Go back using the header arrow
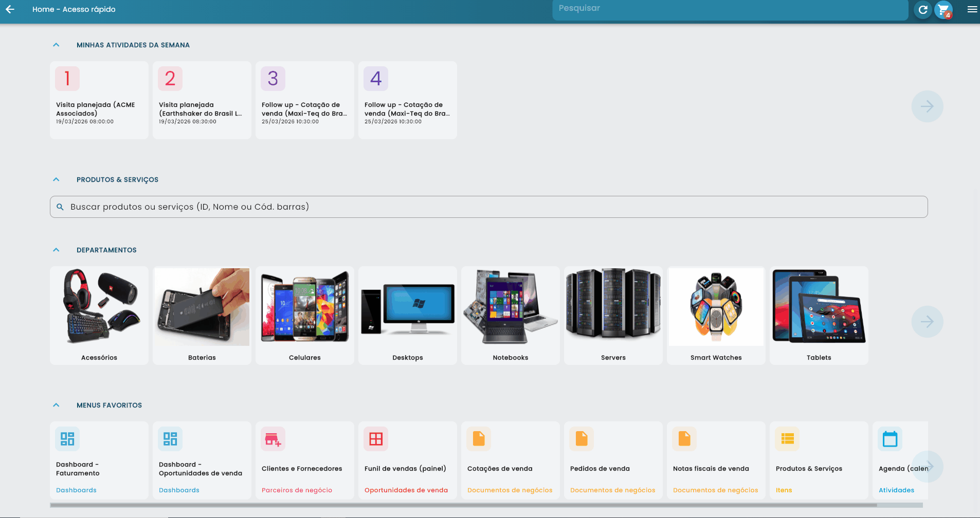Screen dimensions: 980x518 pyautogui.click(x=10, y=9)
